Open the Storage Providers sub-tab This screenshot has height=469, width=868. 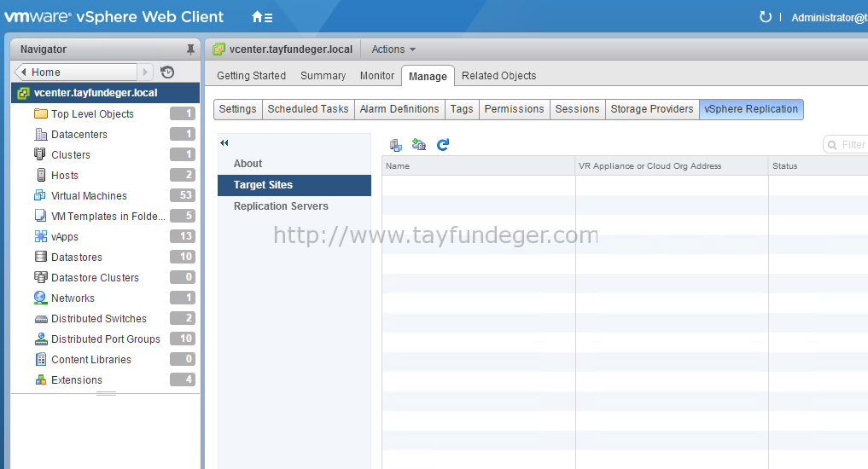(652, 109)
